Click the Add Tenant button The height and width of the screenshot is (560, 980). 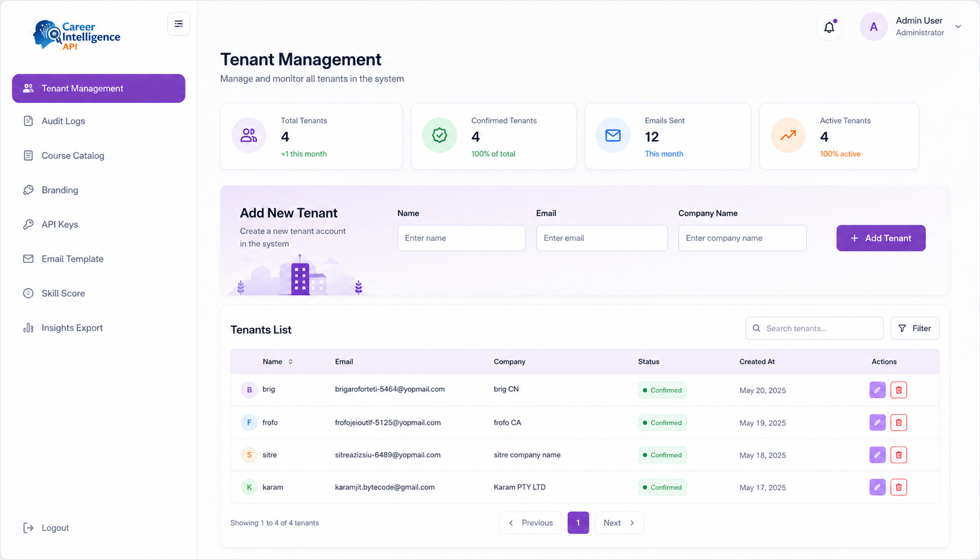881,238
